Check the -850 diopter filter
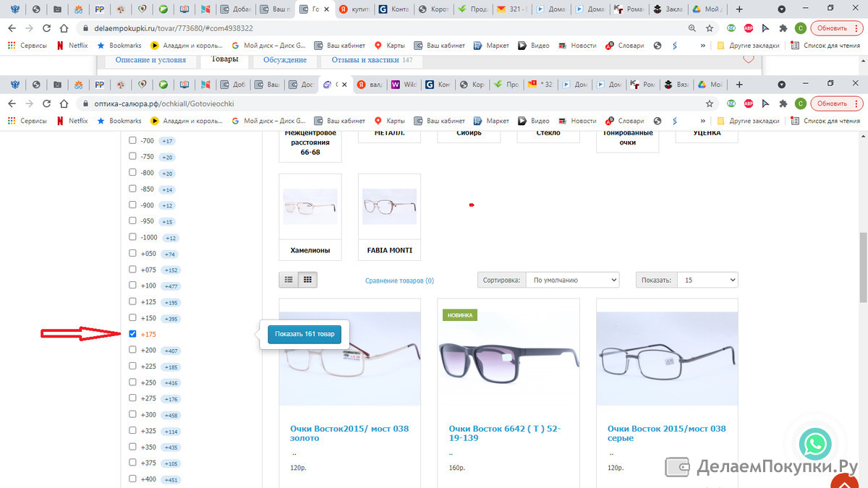868x488 pixels. [132, 189]
